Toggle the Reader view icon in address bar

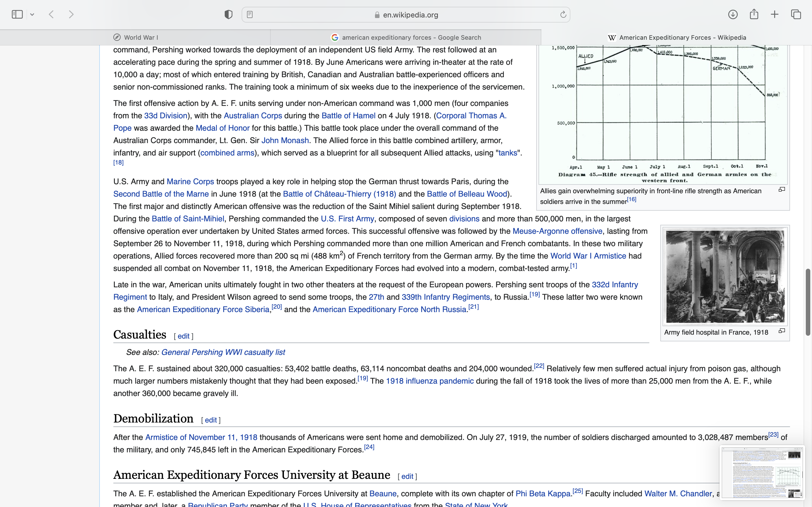(x=250, y=14)
